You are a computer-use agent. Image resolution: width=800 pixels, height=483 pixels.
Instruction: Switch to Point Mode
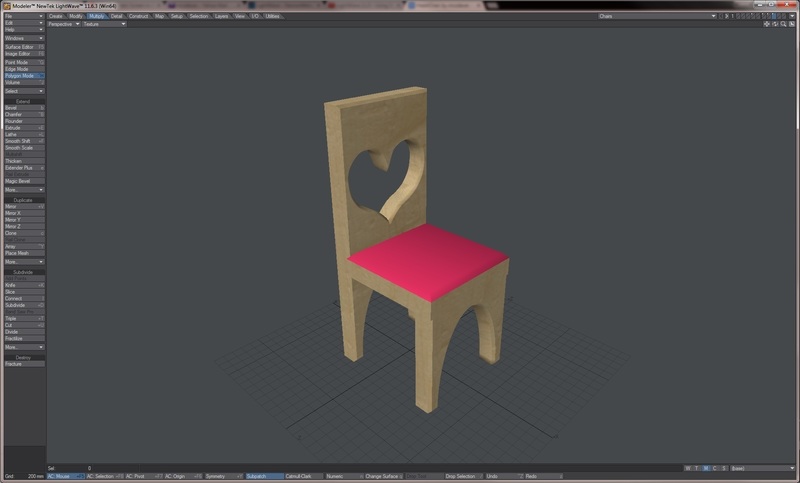pos(24,62)
